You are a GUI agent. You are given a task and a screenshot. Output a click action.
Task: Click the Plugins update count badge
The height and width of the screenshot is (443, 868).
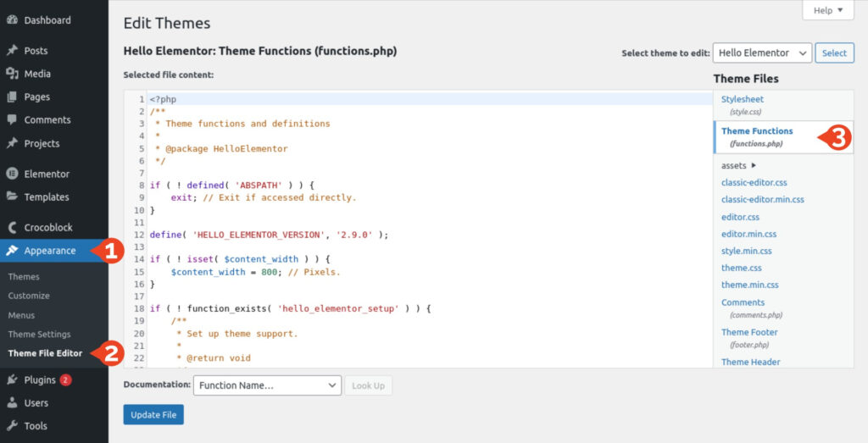tap(65, 380)
